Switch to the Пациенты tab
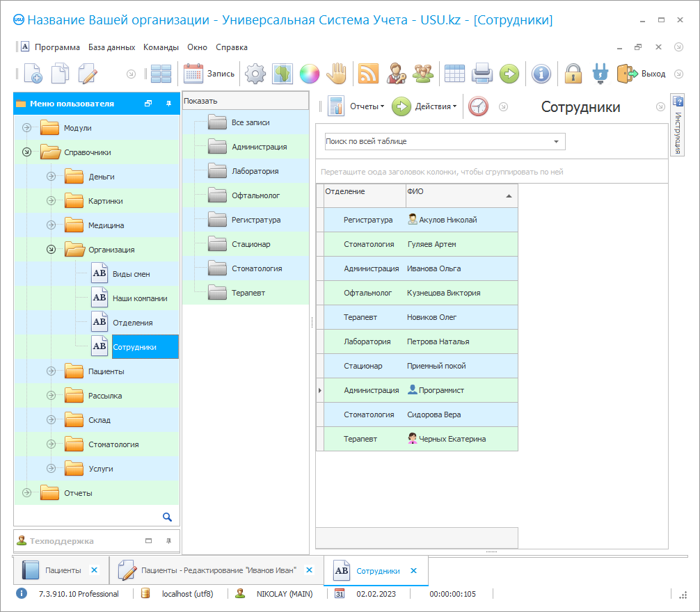This screenshot has height=612, width=700. pos(63,570)
